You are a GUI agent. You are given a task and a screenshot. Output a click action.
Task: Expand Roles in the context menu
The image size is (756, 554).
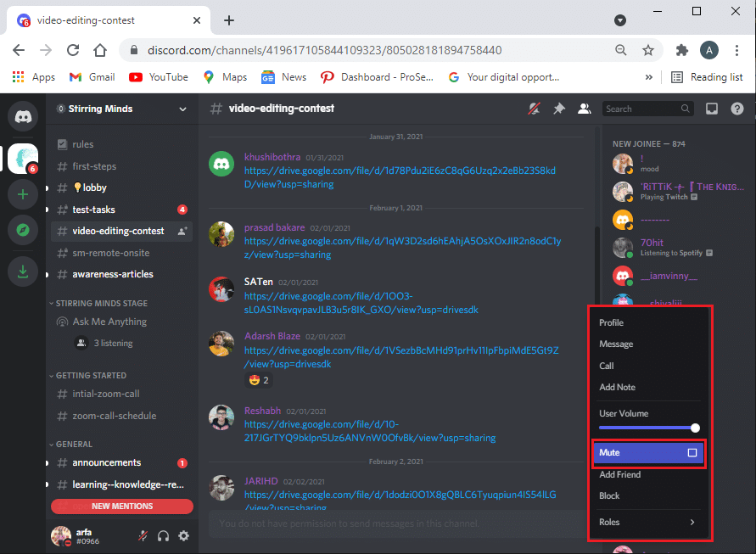click(650, 522)
